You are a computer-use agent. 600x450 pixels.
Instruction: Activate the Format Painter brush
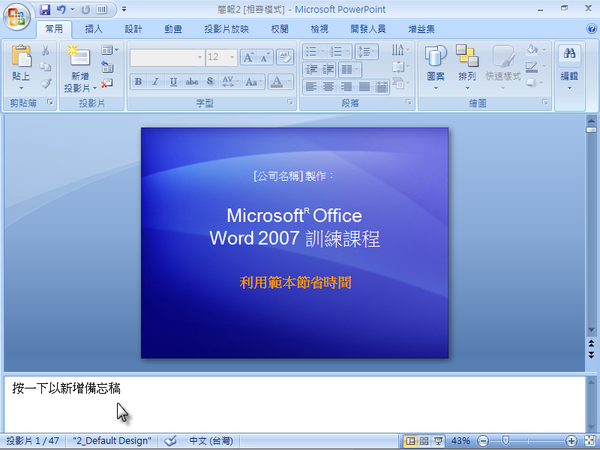[46, 83]
